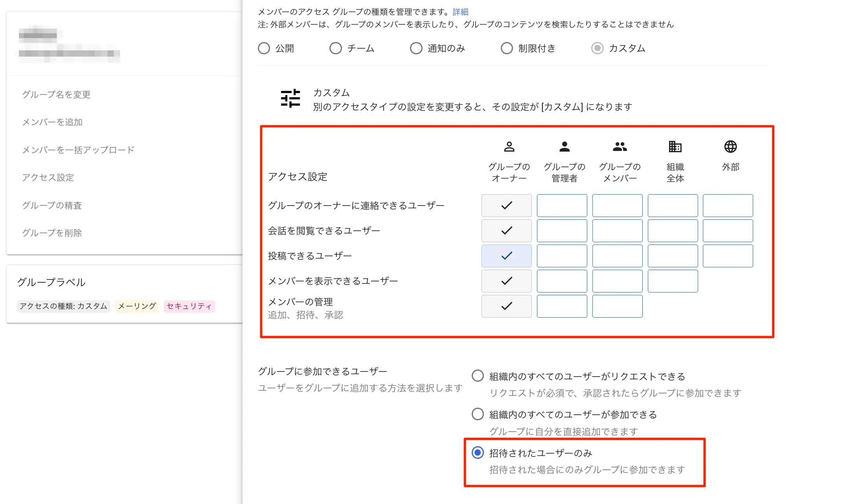This screenshot has height=504, width=853.
Task: Toggle owner checkmark for 投稿できるユーザー
Action: click(506, 256)
